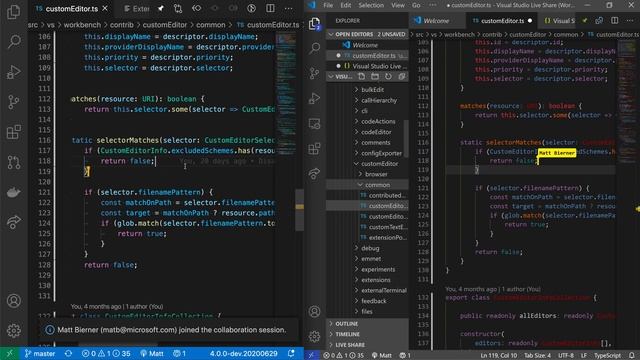Open Explorer in left window activity bar
This screenshot has height=360, width=640.
coord(13,12)
